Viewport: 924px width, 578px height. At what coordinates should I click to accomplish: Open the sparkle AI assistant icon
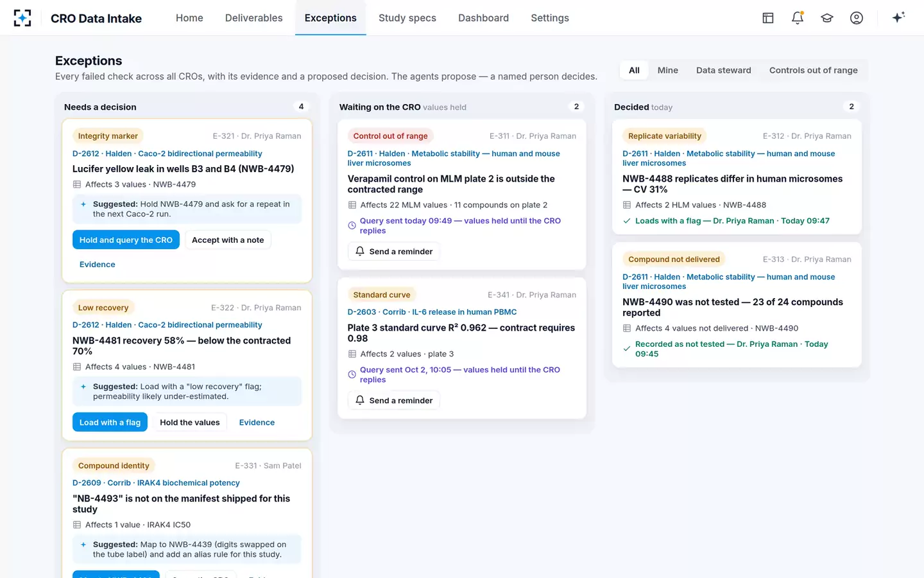898,17
